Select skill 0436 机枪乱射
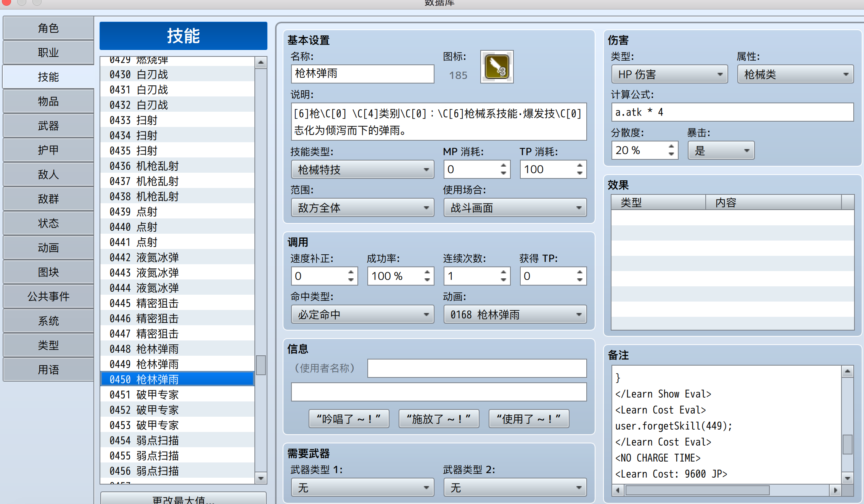Viewport: 864px width, 504px height. (177, 166)
